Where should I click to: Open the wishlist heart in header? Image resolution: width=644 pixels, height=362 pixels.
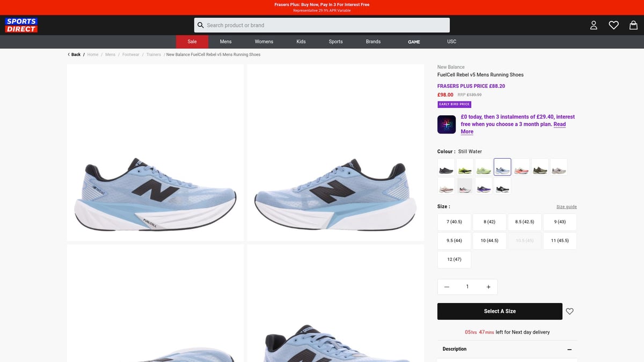coord(613,25)
